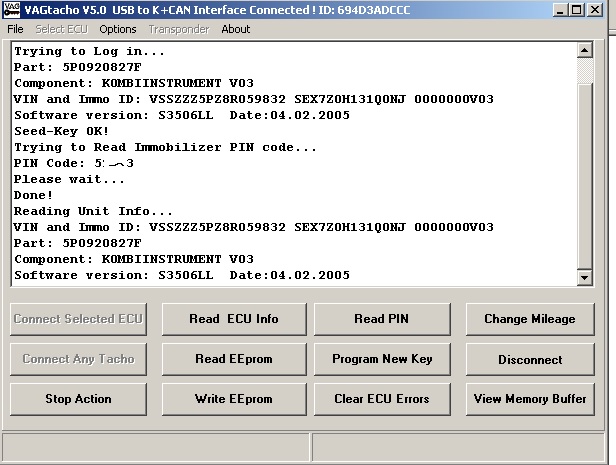Image resolution: width=616 pixels, height=465 pixels.
Task: Click the Stop Action button
Action: click(78, 399)
